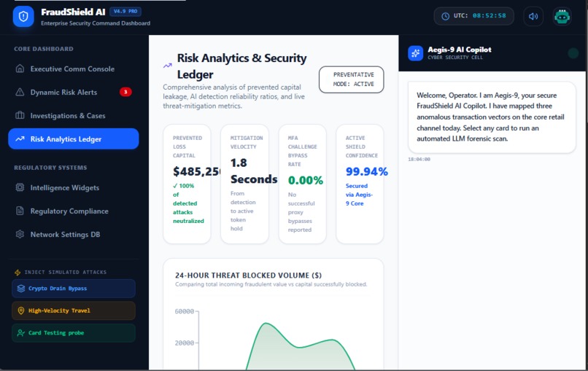Viewport: 588px width, 371px height.
Task: Open the robot avatar icon in the header
Action: click(562, 17)
